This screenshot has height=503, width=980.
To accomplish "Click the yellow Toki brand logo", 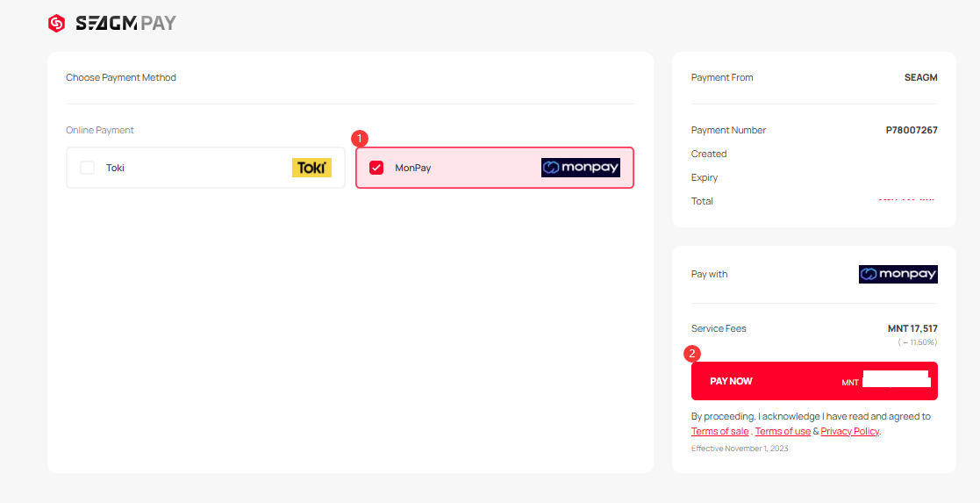I will [311, 168].
